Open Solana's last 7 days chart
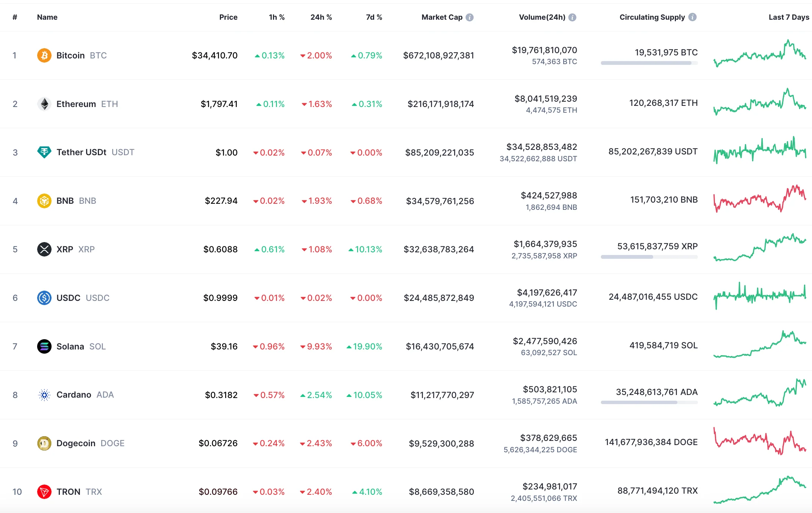This screenshot has height=513, width=812. point(760,345)
